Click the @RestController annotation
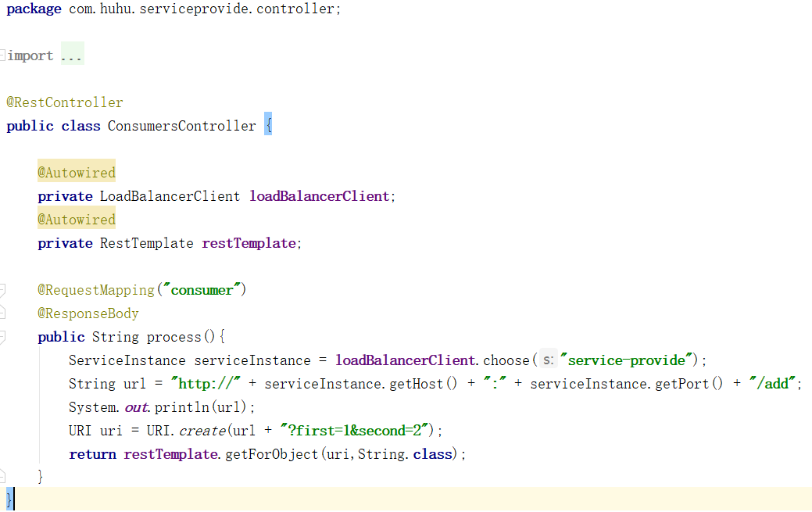This screenshot has height=512, width=812. tap(65, 102)
